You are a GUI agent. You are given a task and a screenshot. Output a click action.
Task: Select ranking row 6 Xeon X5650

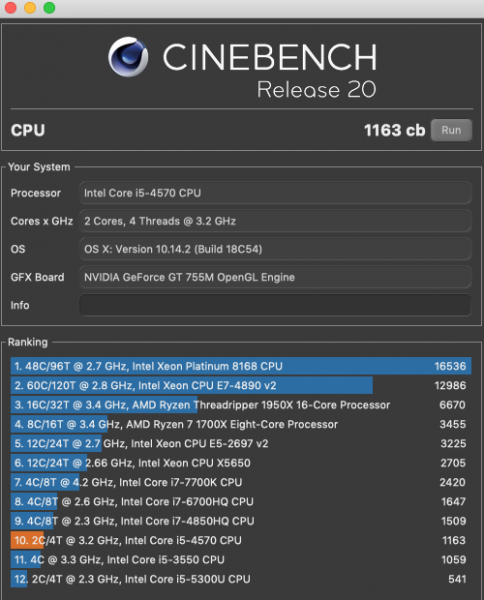click(x=241, y=463)
